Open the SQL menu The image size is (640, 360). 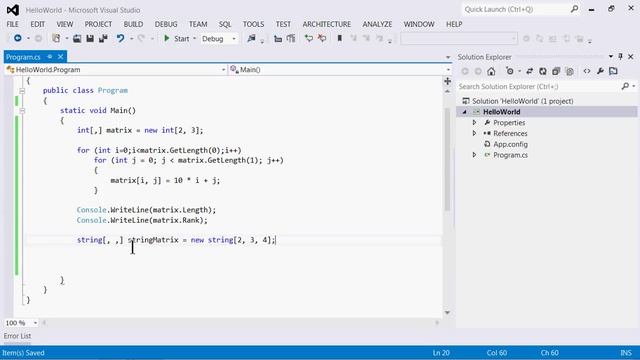pos(225,24)
